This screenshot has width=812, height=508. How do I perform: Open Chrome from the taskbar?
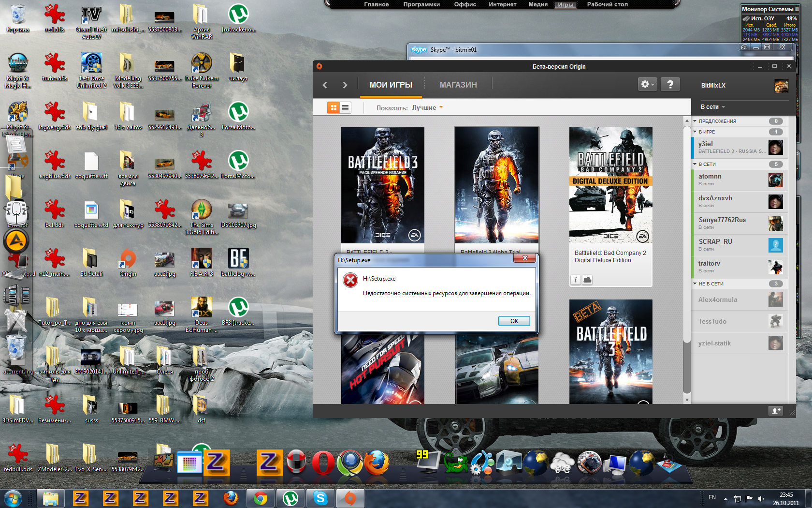(x=261, y=498)
